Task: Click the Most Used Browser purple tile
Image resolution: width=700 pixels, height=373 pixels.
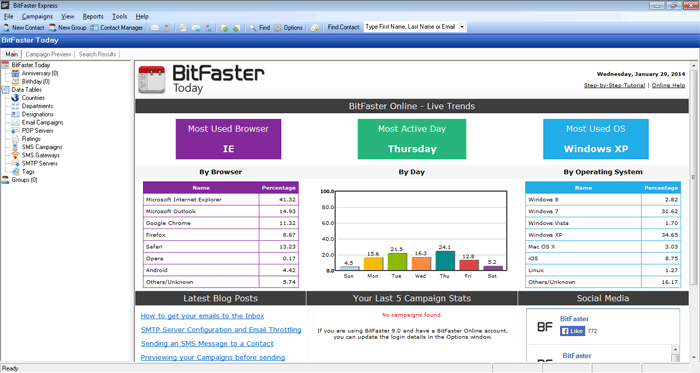Action: pyautogui.click(x=228, y=139)
